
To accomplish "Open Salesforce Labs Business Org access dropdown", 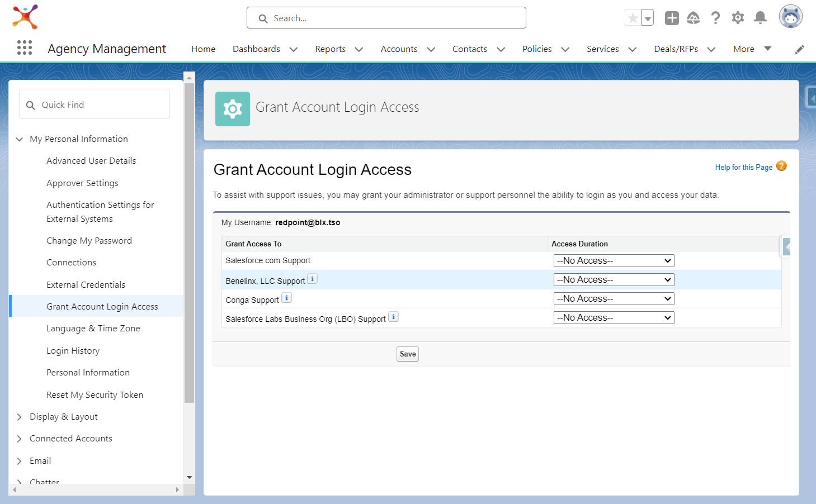I will [614, 318].
